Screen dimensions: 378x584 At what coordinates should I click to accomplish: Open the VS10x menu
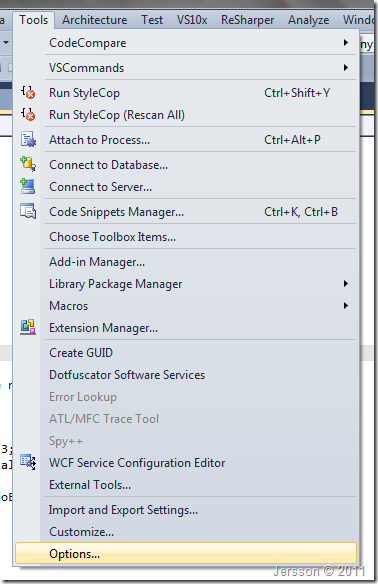[192, 20]
